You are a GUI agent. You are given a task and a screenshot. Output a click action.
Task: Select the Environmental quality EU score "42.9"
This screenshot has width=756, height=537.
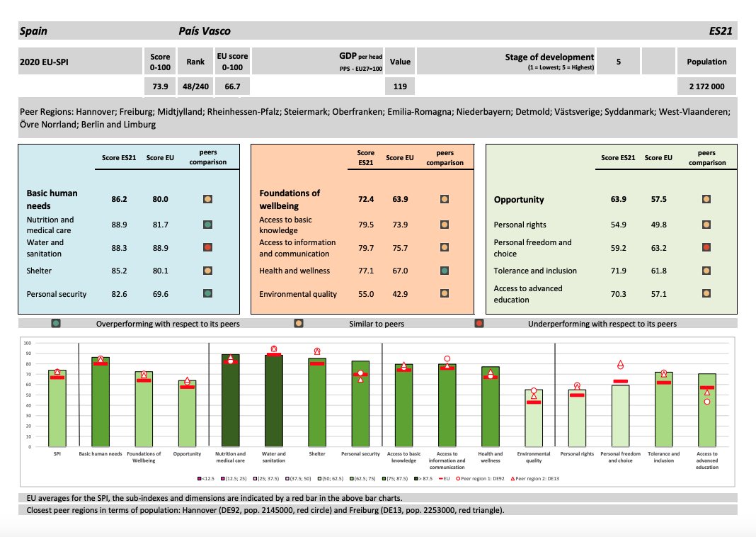click(x=400, y=294)
